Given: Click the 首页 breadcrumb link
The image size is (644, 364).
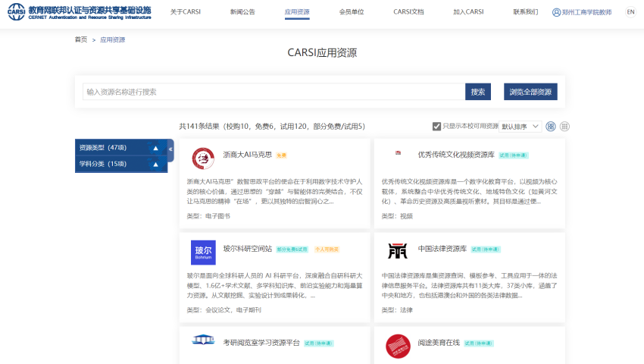Looking at the screenshot, I should coord(81,39).
